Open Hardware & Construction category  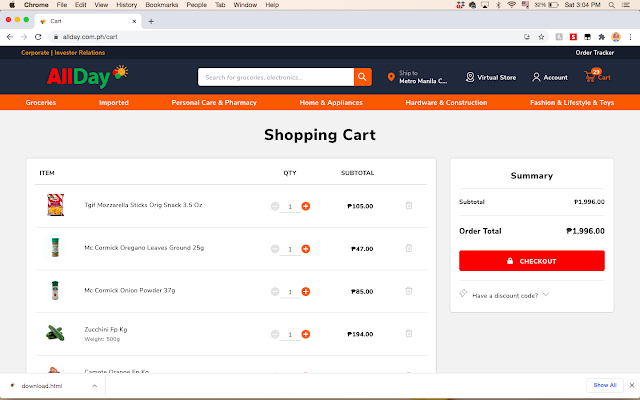pos(446,102)
